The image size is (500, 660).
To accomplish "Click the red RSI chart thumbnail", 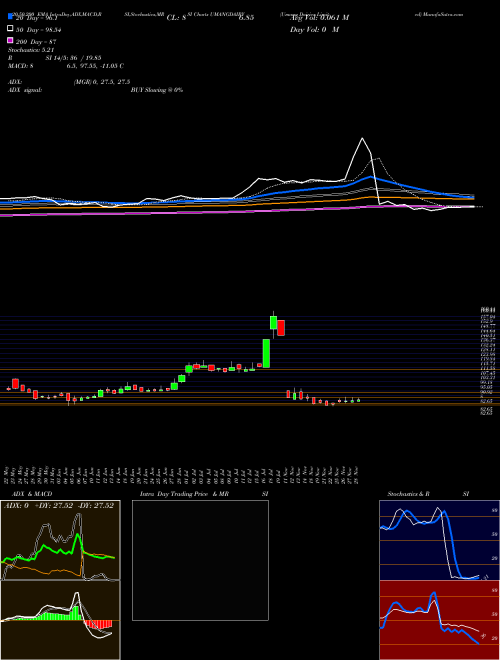I will (x=439, y=620).
